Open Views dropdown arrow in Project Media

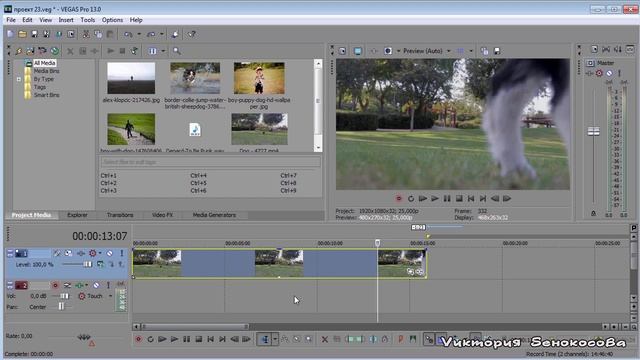coord(163,51)
